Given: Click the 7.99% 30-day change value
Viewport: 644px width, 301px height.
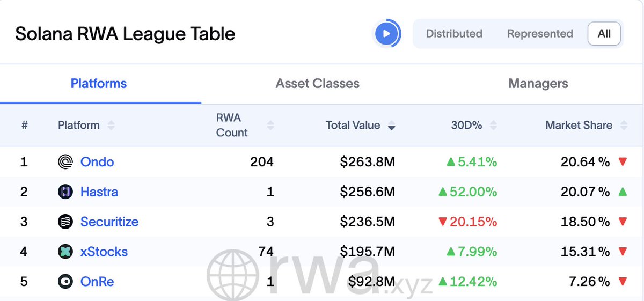Looking at the screenshot, I should tap(478, 252).
